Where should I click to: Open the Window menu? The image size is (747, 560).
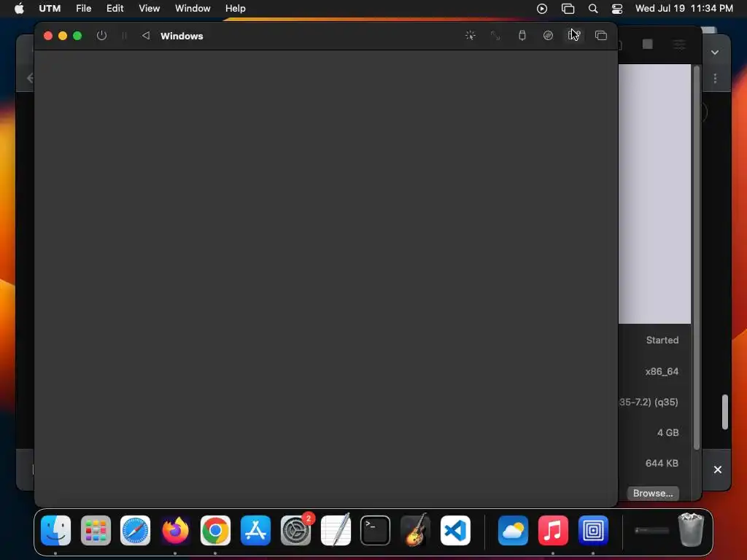point(193,9)
